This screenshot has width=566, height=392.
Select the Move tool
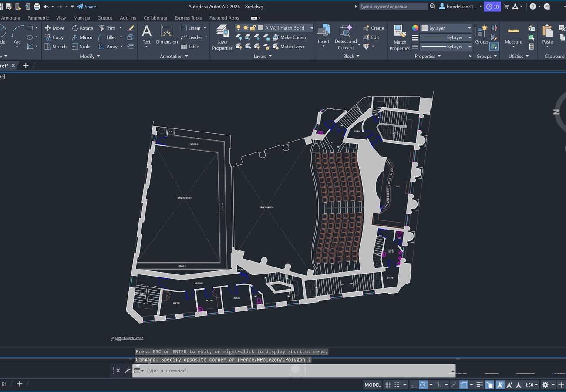coord(54,28)
